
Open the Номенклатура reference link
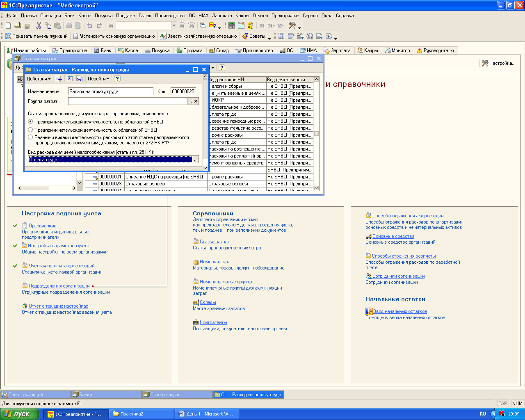tap(215, 262)
